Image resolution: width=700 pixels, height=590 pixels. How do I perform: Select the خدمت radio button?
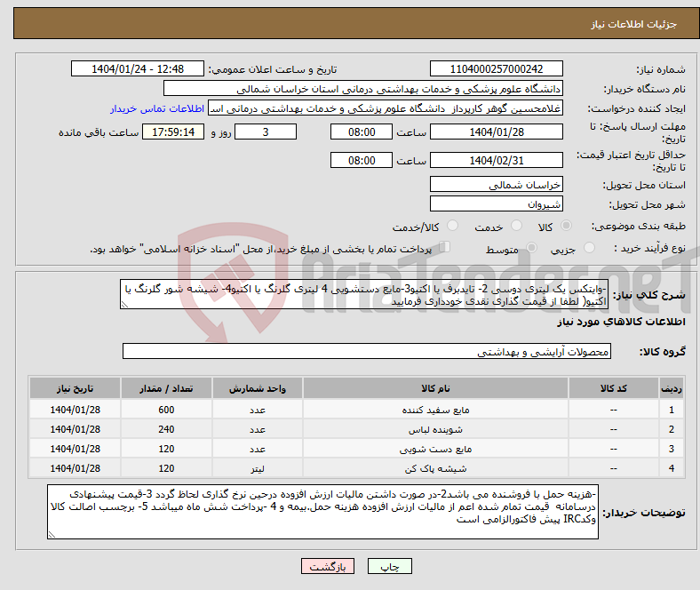point(516,226)
